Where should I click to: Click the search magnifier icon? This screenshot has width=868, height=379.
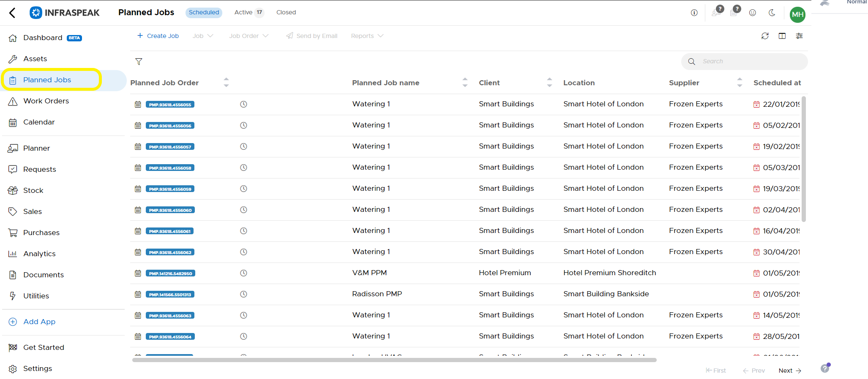pyautogui.click(x=691, y=62)
